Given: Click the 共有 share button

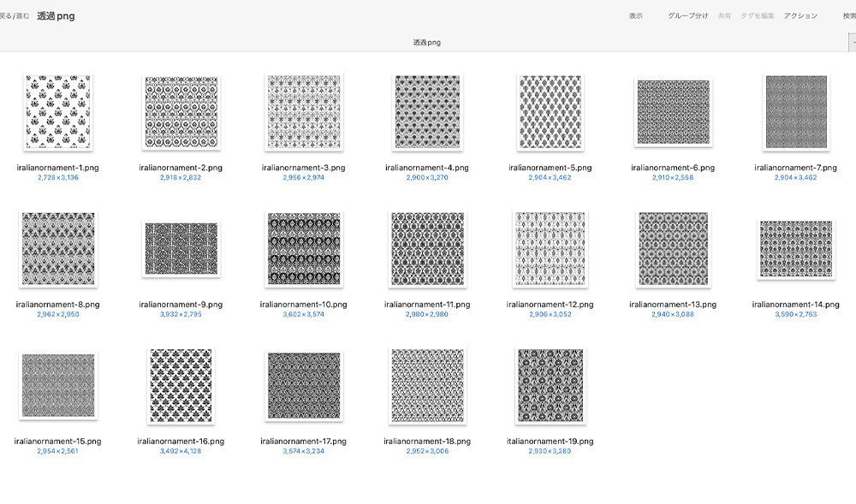Looking at the screenshot, I should (724, 15).
